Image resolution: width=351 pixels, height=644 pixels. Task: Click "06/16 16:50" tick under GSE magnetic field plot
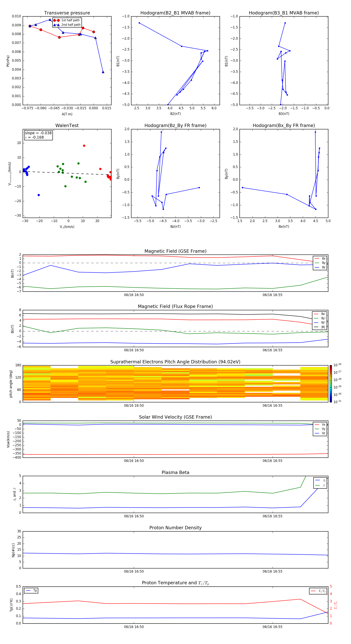(134, 295)
